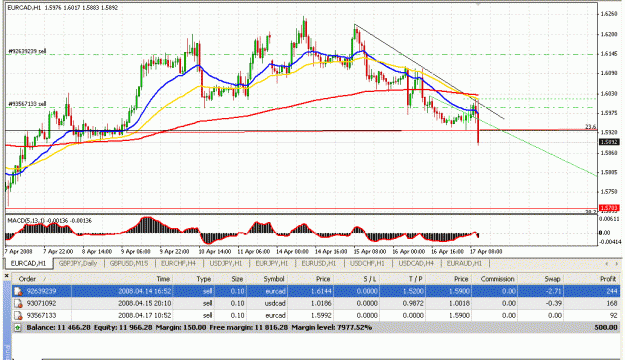Viewport: 625px width, 360px height.
Task: Sort orders by Commission column header
Action: tap(497, 279)
